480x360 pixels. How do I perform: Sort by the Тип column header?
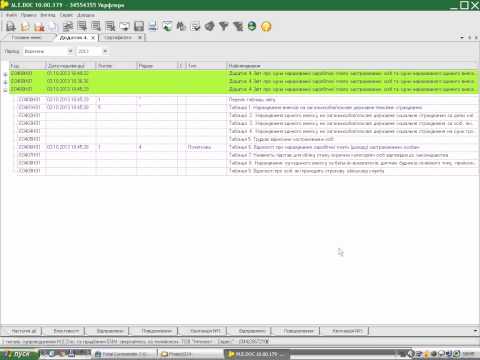click(x=206, y=66)
